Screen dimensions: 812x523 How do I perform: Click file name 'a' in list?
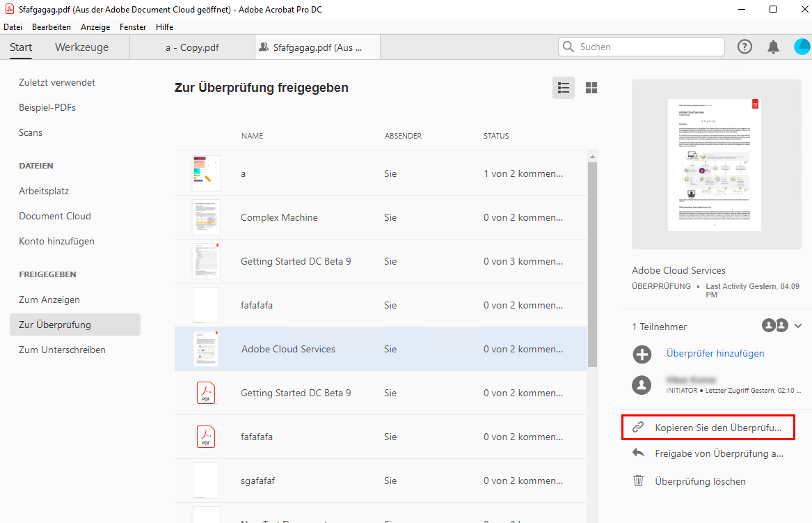pos(243,173)
